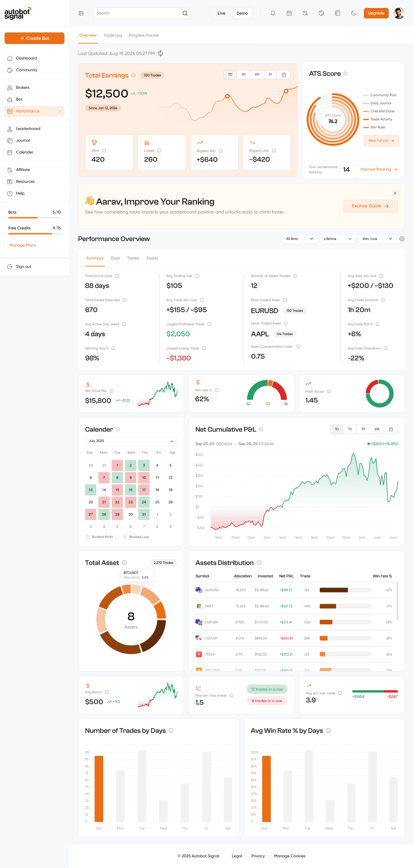Viewport: 414px width, 868px height.
Task: Open user profile avatar
Action: click(x=399, y=13)
